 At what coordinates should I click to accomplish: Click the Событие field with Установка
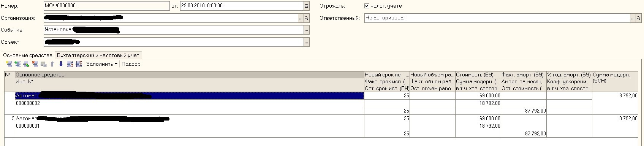(x=174, y=30)
